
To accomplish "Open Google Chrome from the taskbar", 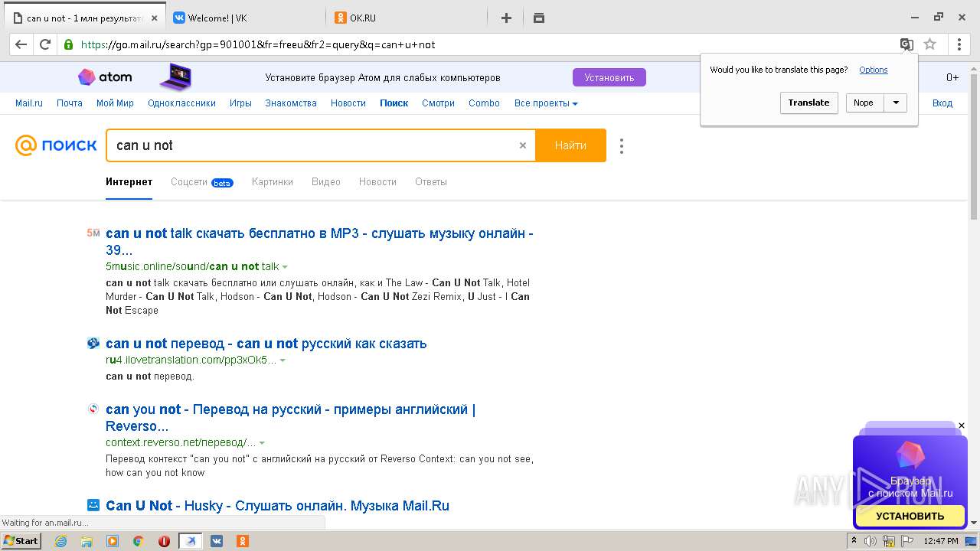I will tap(138, 541).
